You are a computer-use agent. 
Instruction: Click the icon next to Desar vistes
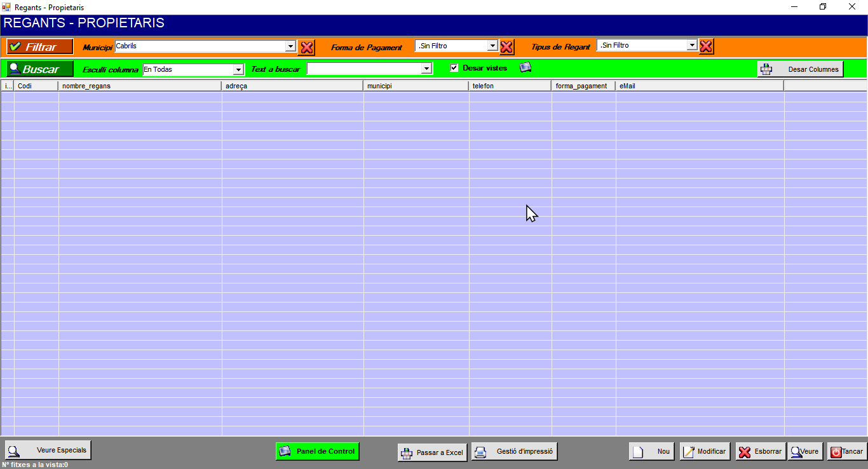pos(526,68)
